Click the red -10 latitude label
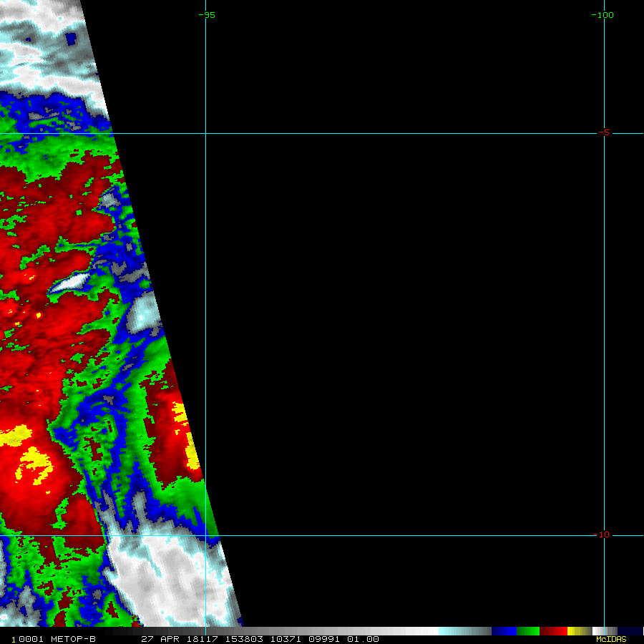Screen dimensions: 644x644 point(605,535)
